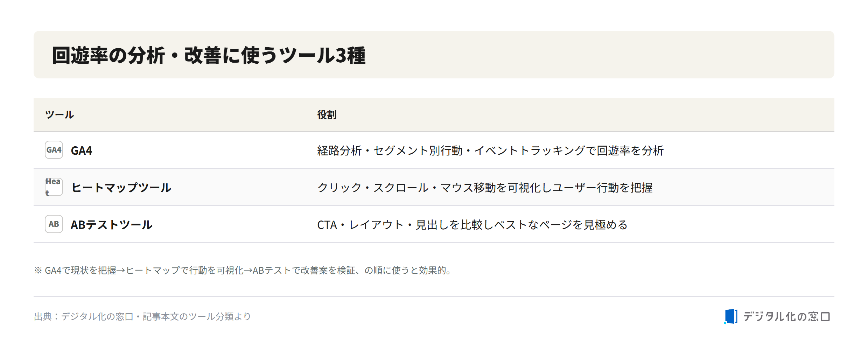Click the AB test role description

point(472,225)
